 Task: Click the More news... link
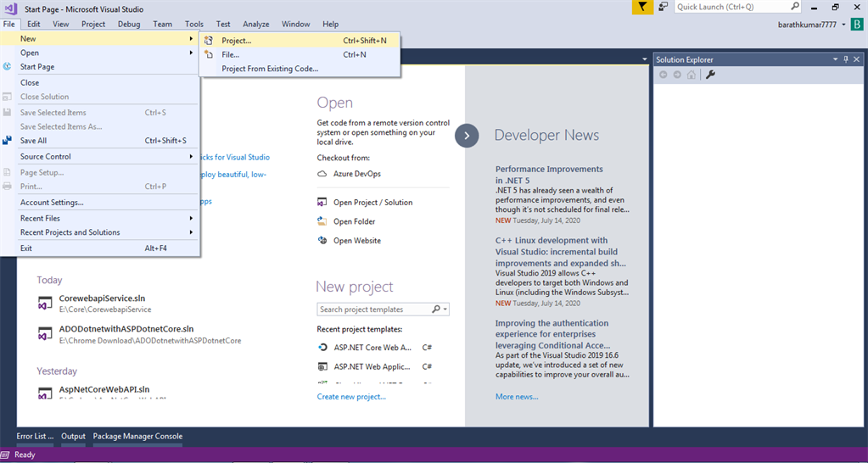tap(517, 397)
